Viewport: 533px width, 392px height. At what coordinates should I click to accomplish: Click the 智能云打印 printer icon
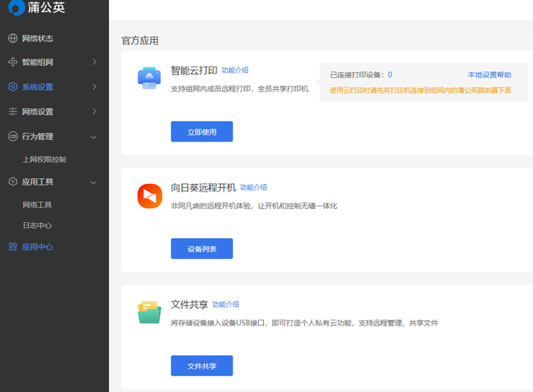coord(149,78)
